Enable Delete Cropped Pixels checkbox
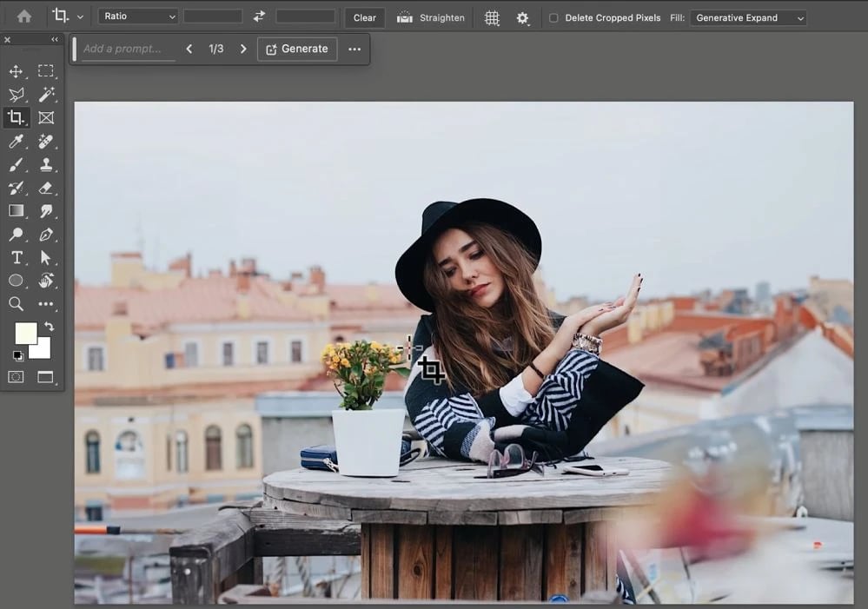The image size is (868, 609). [553, 17]
